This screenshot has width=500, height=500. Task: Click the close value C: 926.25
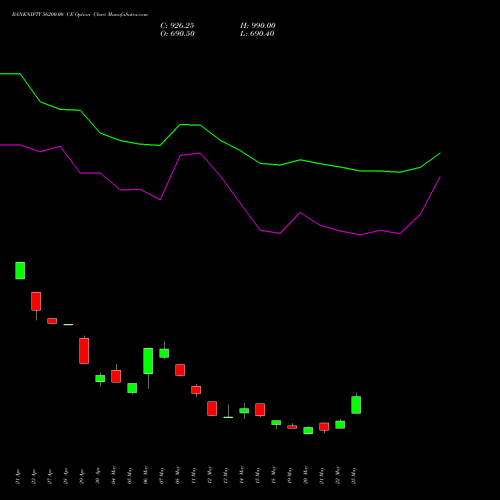click(x=177, y=26)
